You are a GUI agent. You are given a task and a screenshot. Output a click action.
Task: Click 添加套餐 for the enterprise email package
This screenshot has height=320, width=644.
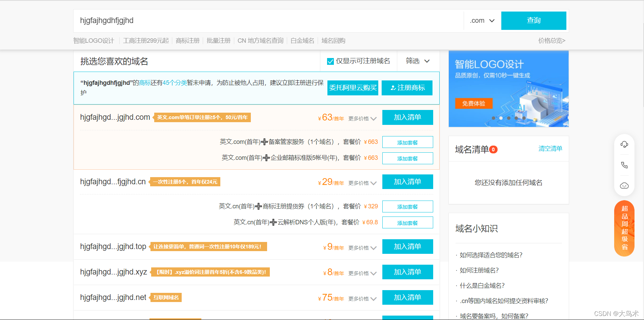click(x=407, y=158)
